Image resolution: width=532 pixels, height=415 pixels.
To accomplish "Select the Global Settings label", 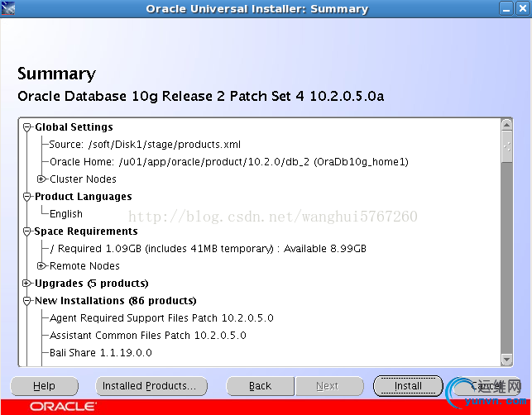I will point(74,127).
